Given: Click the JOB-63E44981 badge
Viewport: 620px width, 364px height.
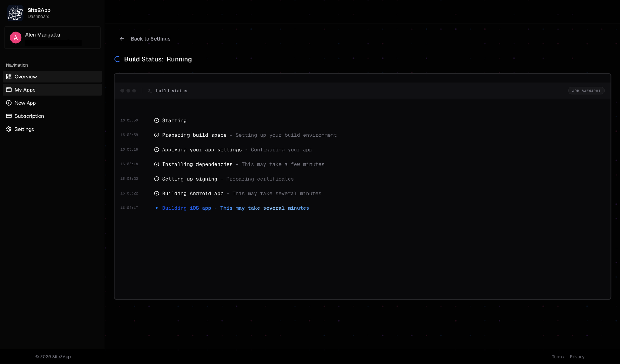Looking at the screenshot, I should [586, 90].
